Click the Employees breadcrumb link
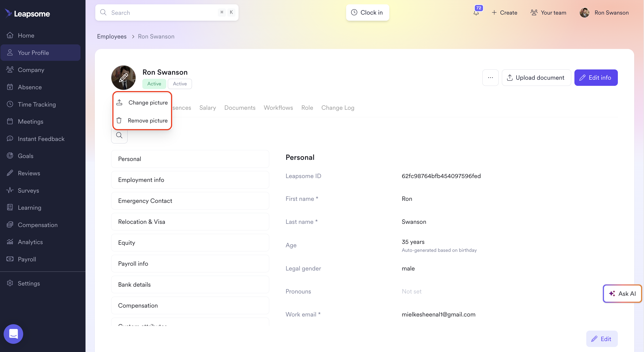 112,36
